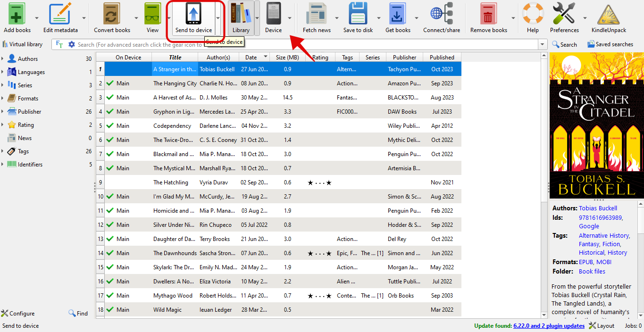This screenshot has height=332, width=644.
Task: Click Save to disk icon
Action: (358, 13)
